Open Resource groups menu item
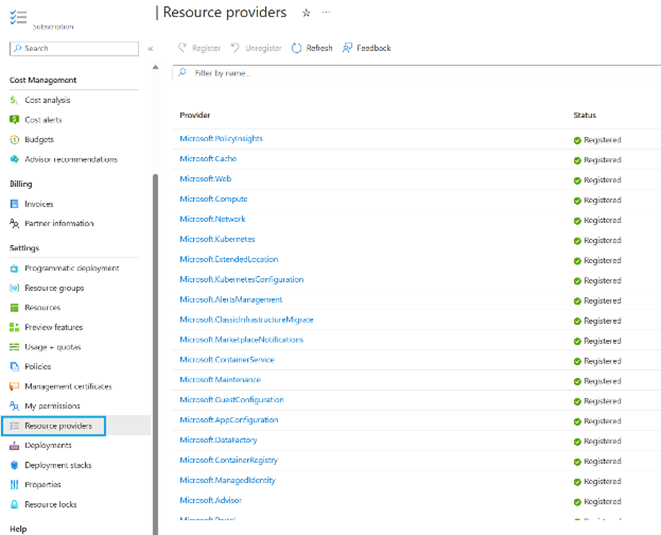 54,288
